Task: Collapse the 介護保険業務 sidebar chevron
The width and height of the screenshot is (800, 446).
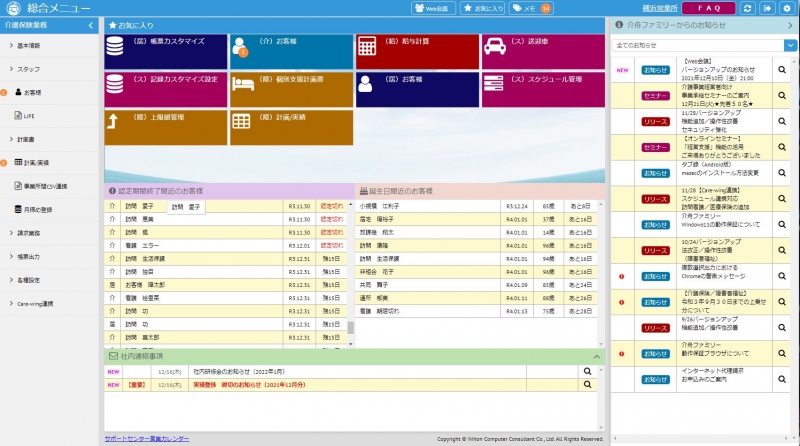Action: pos(91,25)
